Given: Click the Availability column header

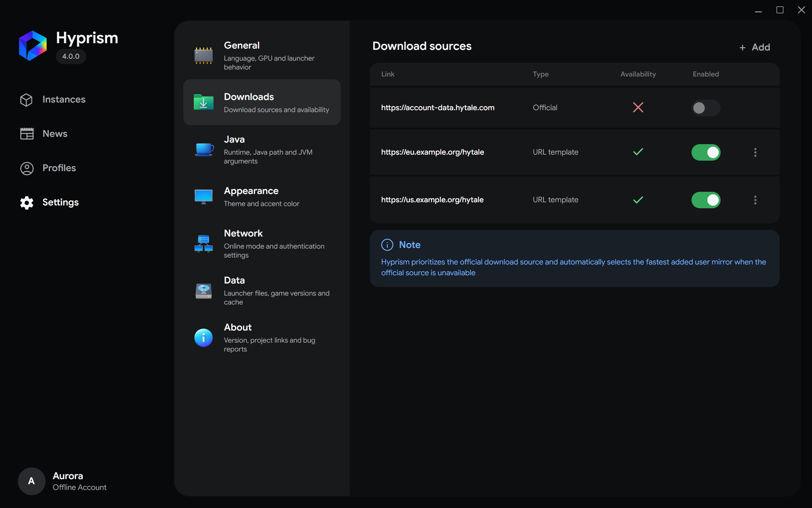Looking at the screenshot, I should [638, 74].
